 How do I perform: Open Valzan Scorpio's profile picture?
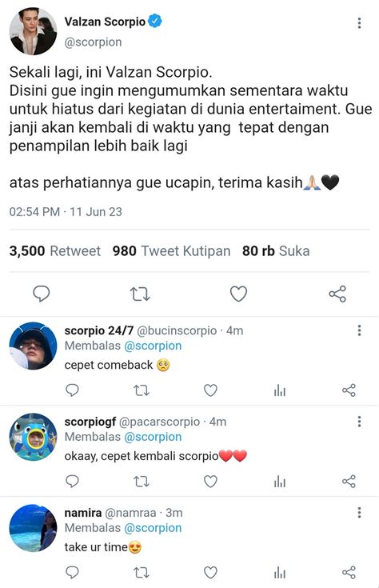tap(33, 31)
